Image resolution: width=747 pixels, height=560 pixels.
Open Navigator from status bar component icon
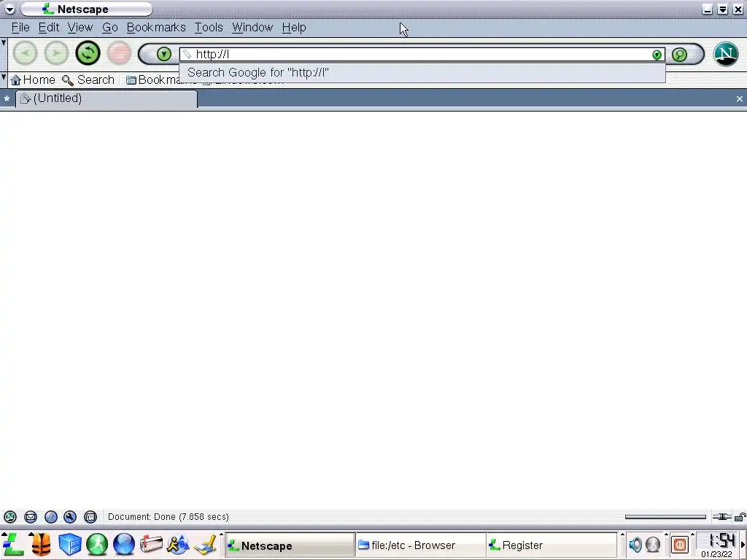(10, 517)
